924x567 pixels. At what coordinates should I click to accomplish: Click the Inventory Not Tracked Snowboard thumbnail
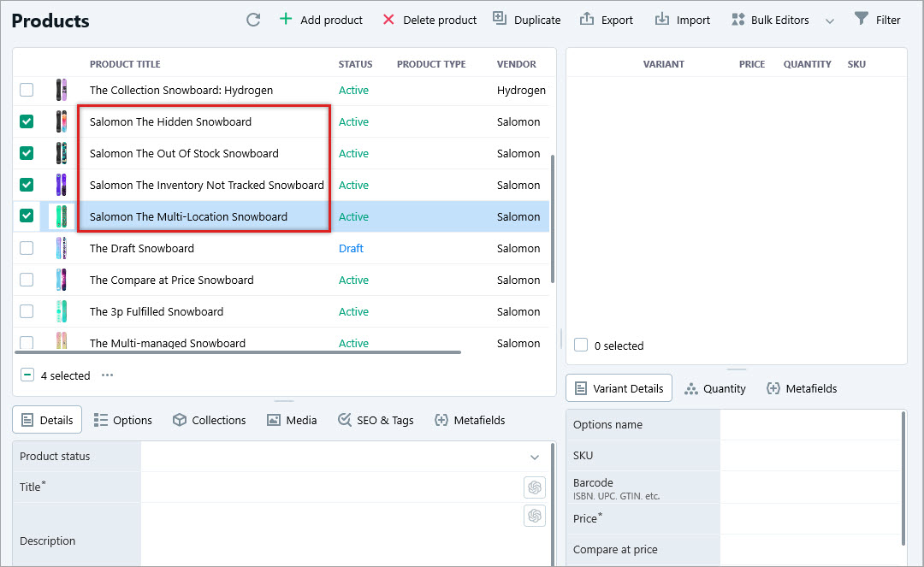click(x=62, y=185)
